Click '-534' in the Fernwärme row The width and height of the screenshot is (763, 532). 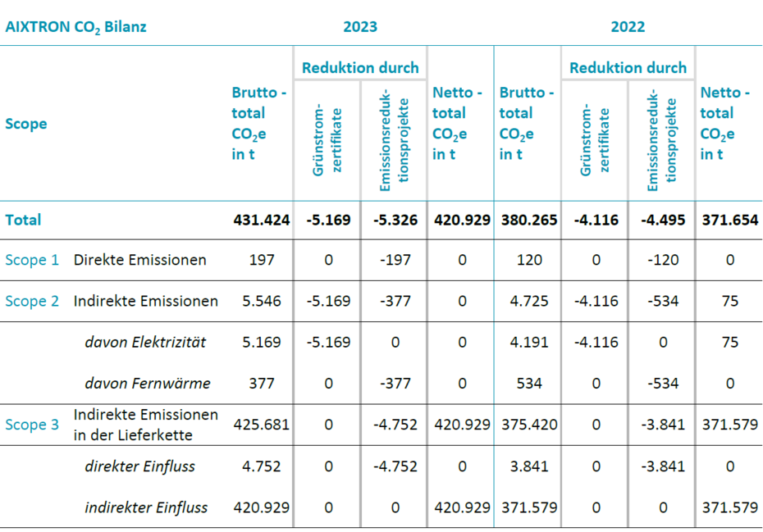point(663,383)
